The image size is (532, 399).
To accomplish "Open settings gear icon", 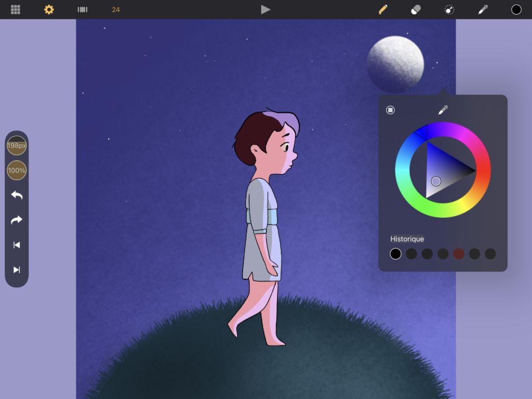I will pyautogui.click(x=49, y=9).
